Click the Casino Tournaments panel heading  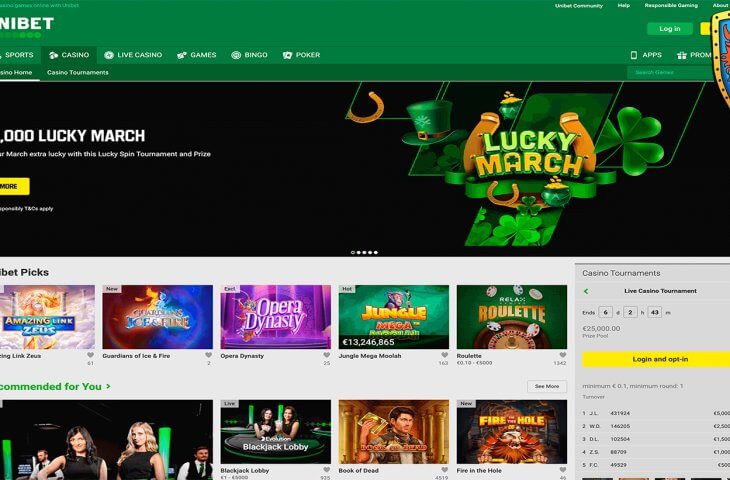pyautogui.click(x=621, y=273)
